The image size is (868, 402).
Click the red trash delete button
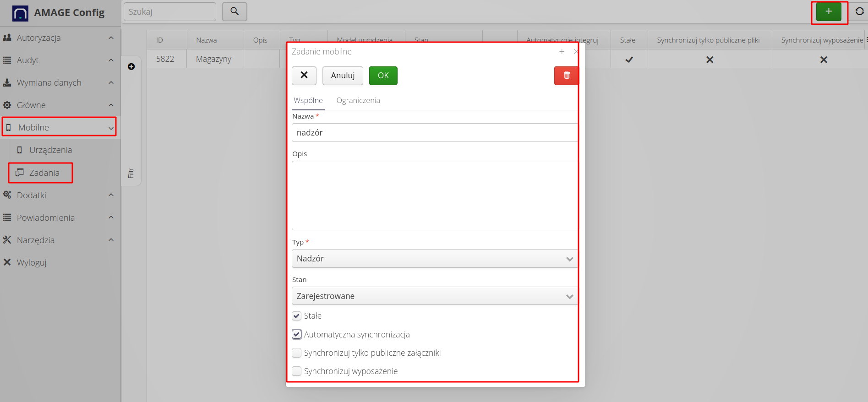(x=566, y=76)
